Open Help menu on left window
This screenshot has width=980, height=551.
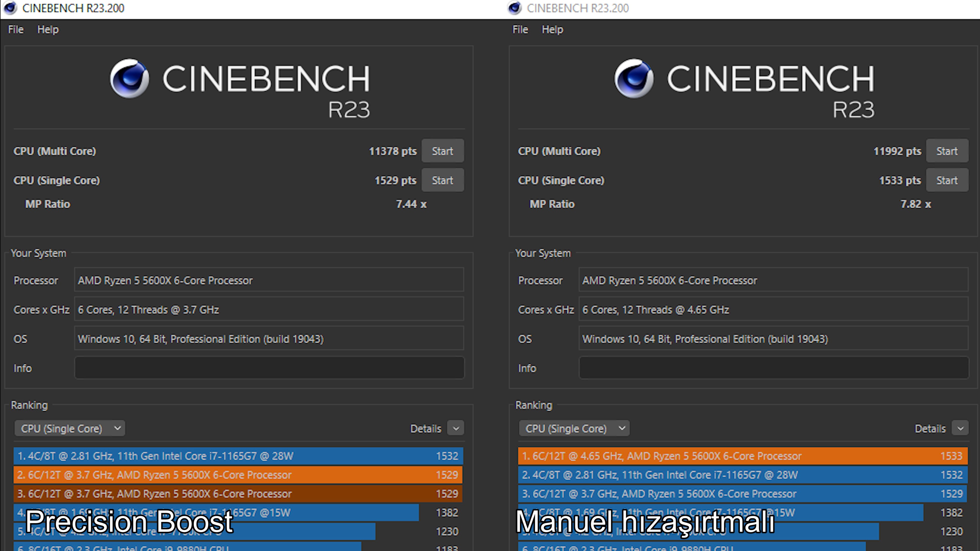(47, 29)
